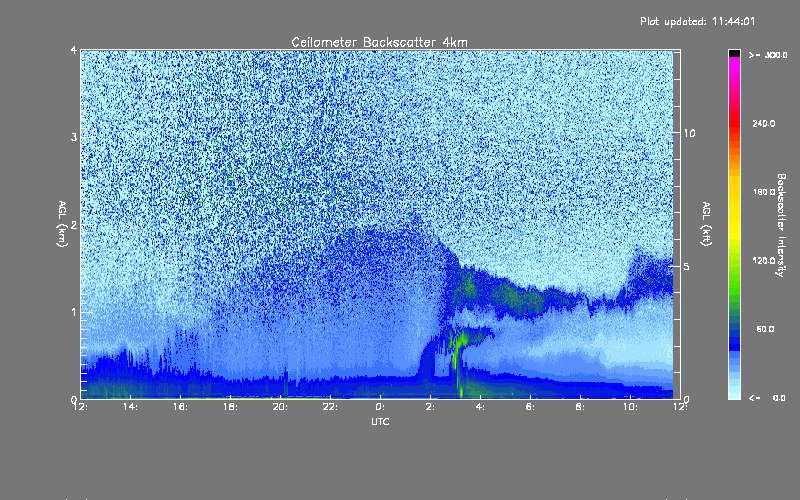Viewport: 800px width, 500px height.
Task: Click the '6:' time tick label
Action: [x=531, y=407]
